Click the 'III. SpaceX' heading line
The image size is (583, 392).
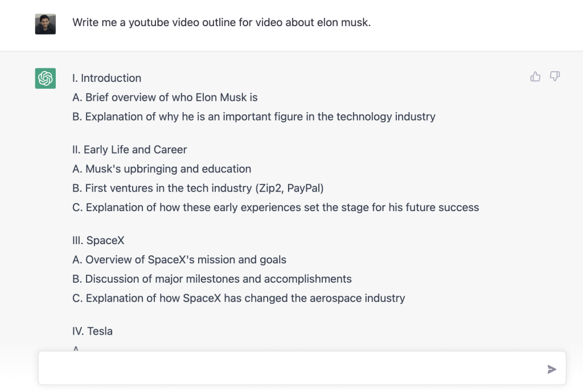click(x=98, y=241)
